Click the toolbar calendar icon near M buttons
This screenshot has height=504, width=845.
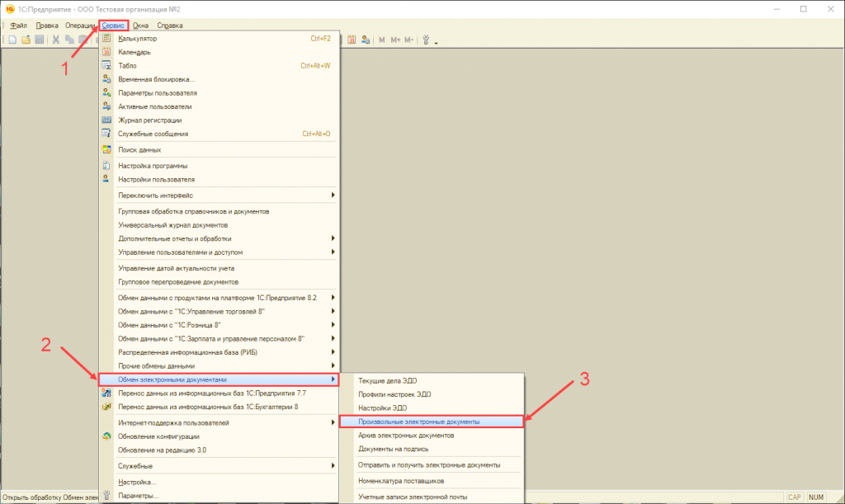tap(352, 40)
